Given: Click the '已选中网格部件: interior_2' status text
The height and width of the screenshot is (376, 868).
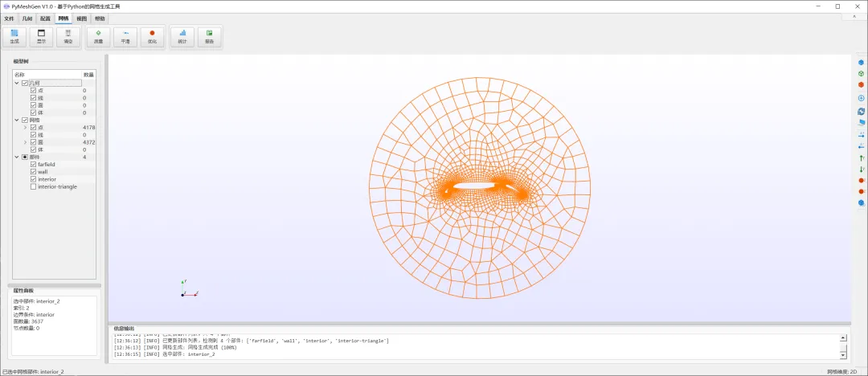Looking at the screenshot, I should coord(33,372).
